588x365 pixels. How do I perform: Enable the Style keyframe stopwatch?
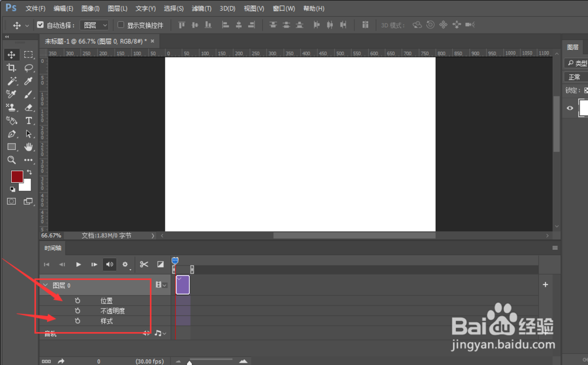[x=77, y=321]
